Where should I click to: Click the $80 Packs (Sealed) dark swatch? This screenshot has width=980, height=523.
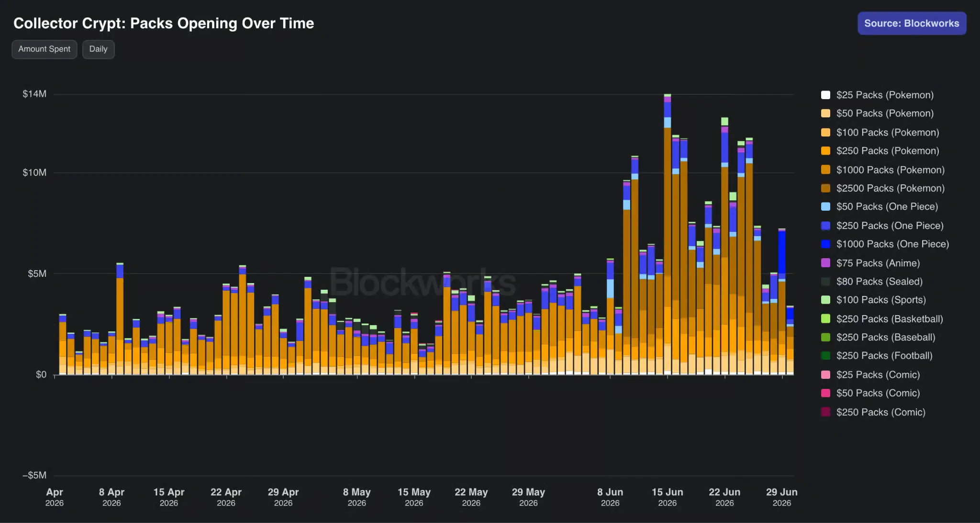click(825, 282)
